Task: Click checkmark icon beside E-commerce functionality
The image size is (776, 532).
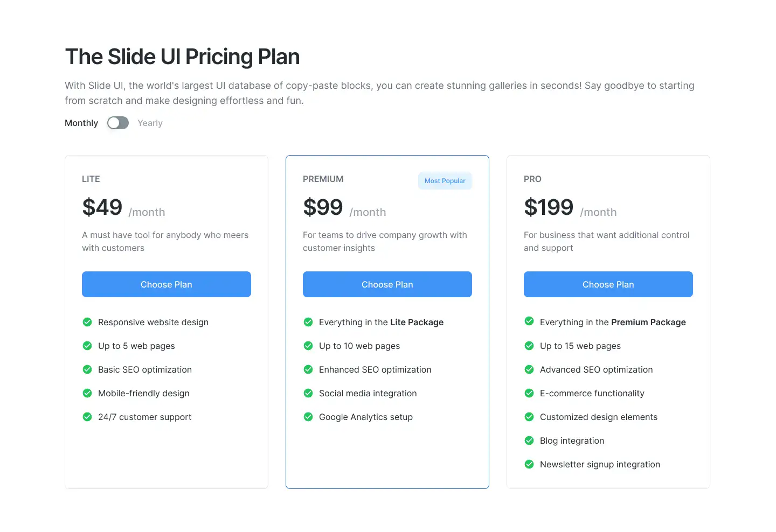Action: [529, 393]
